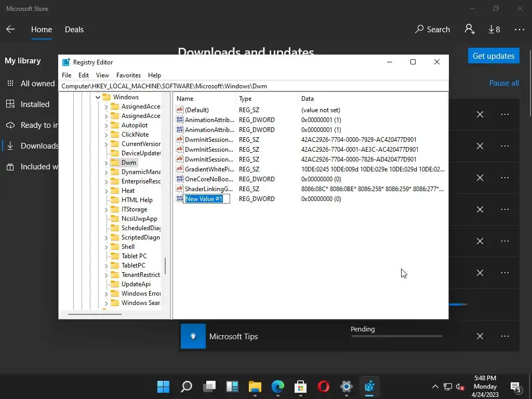Open File Explorer from the taskbar
The height and width of the screenshot is (399, 532).
(255, 387)
